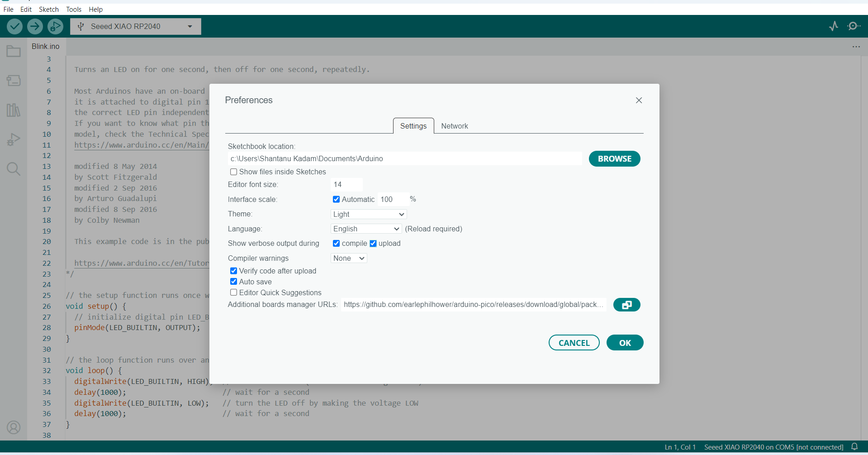Open the Library Manager sidebar icon

click(x=14, y=110)
